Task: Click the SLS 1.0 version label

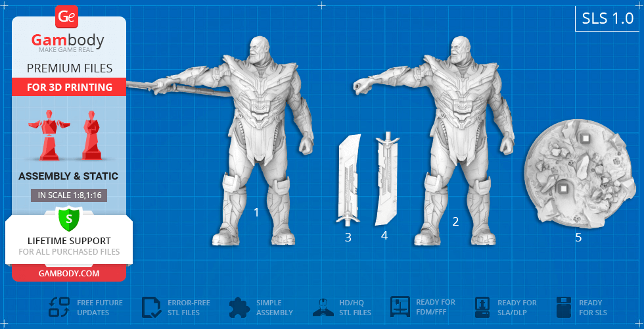Action: [609, 19]
